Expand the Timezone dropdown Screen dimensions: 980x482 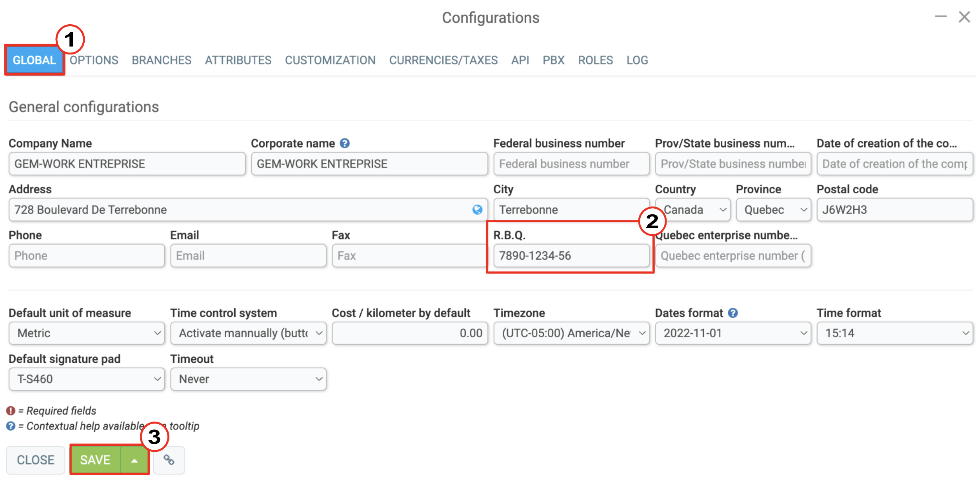[571, 333]
